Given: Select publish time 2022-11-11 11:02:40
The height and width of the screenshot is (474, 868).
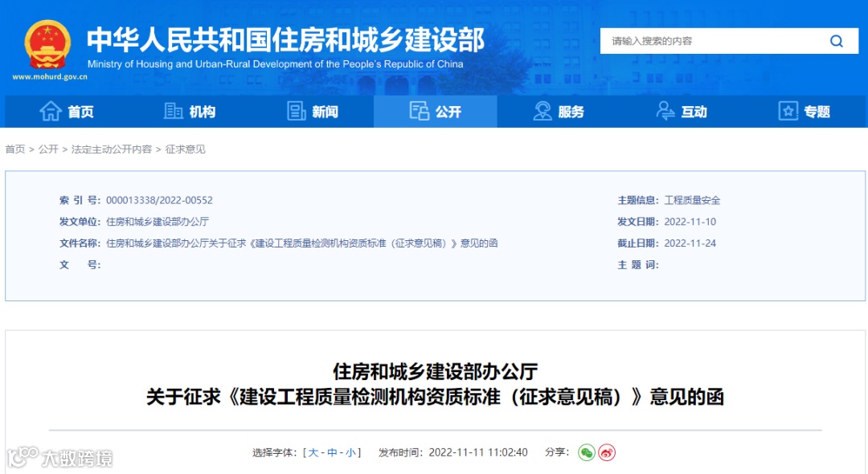Looking at the screenshot, I should 478,452.
